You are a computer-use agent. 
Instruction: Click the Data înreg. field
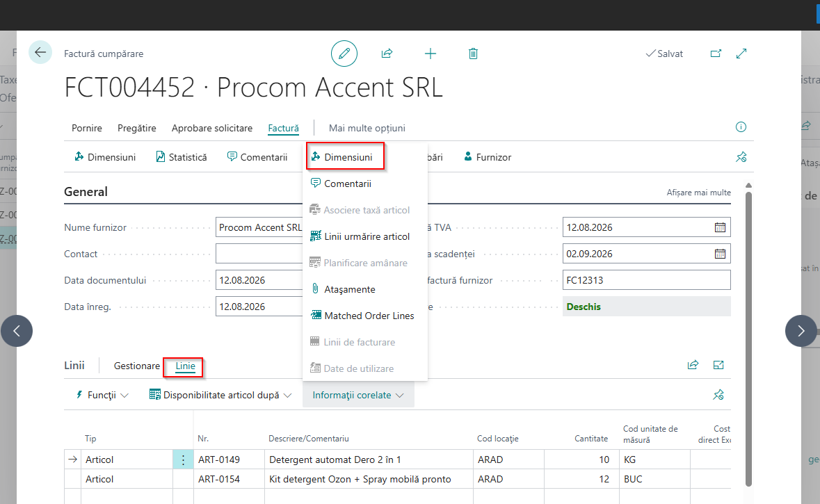259,307
